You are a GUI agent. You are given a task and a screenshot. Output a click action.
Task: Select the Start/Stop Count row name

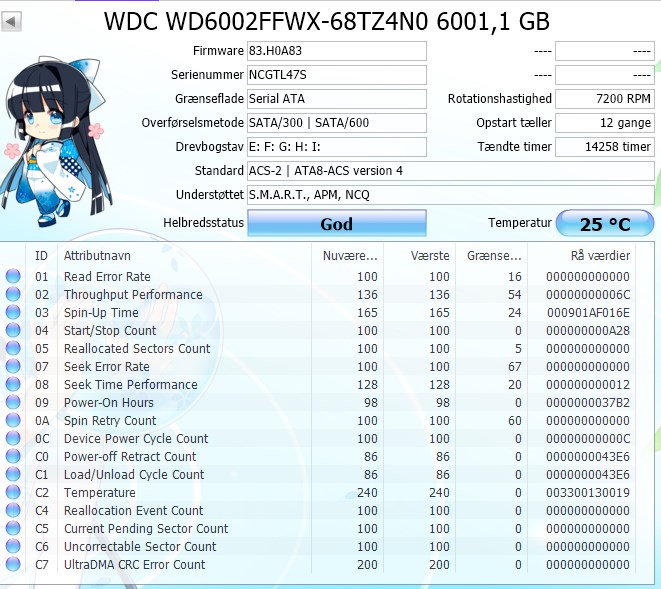110,331
